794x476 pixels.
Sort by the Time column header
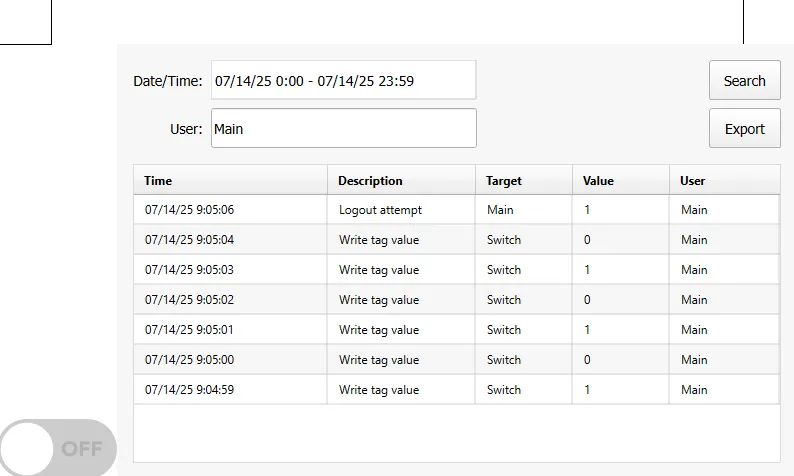point(230,181)
